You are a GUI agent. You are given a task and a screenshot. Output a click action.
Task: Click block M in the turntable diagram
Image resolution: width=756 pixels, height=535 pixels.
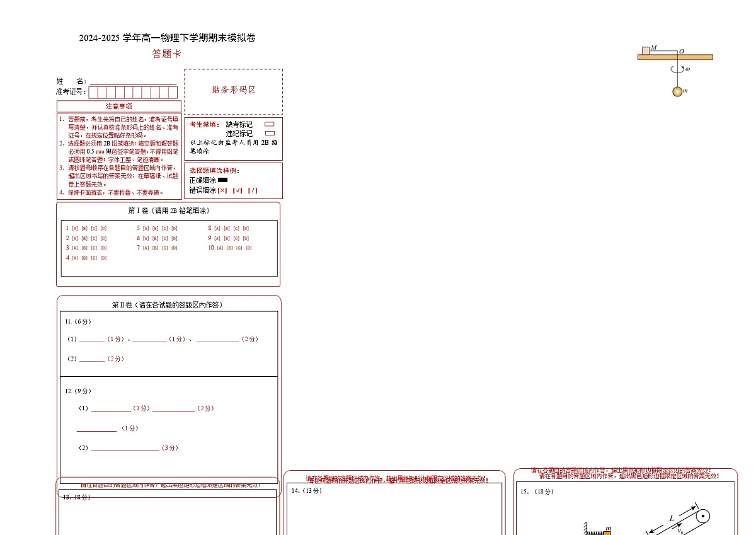click(x=646, y=50)
